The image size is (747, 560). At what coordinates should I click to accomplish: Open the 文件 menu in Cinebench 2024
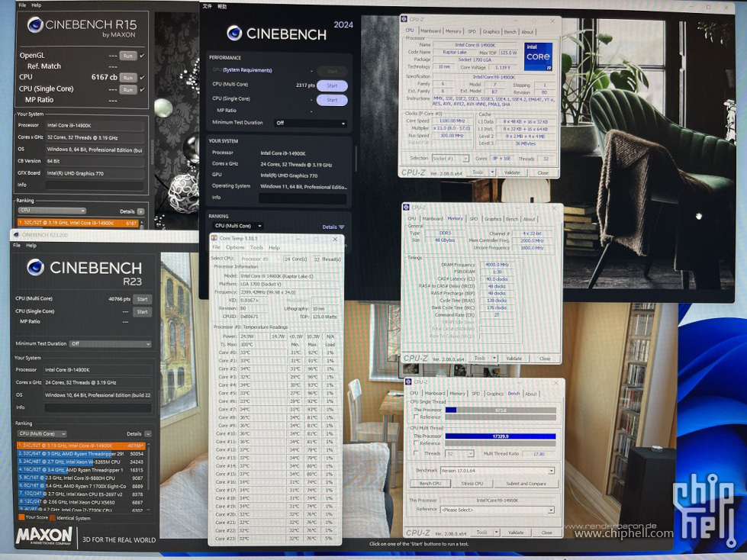[208, 6]
